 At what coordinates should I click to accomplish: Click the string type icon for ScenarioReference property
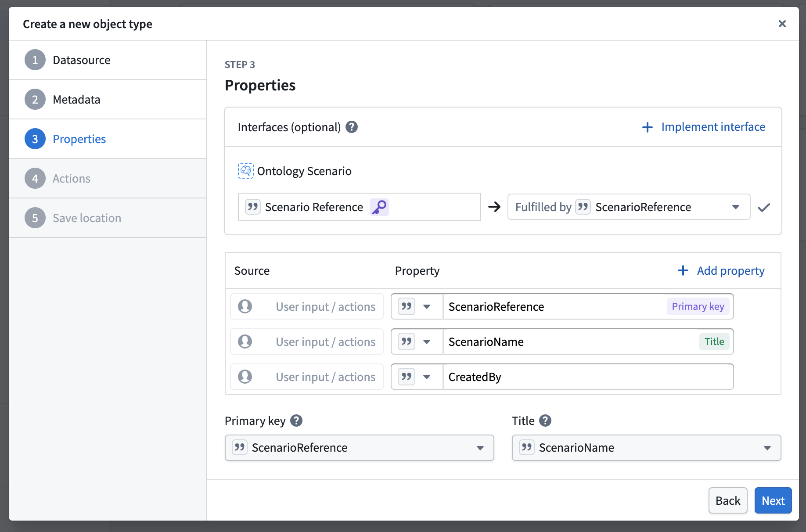[x=407, y=306]
